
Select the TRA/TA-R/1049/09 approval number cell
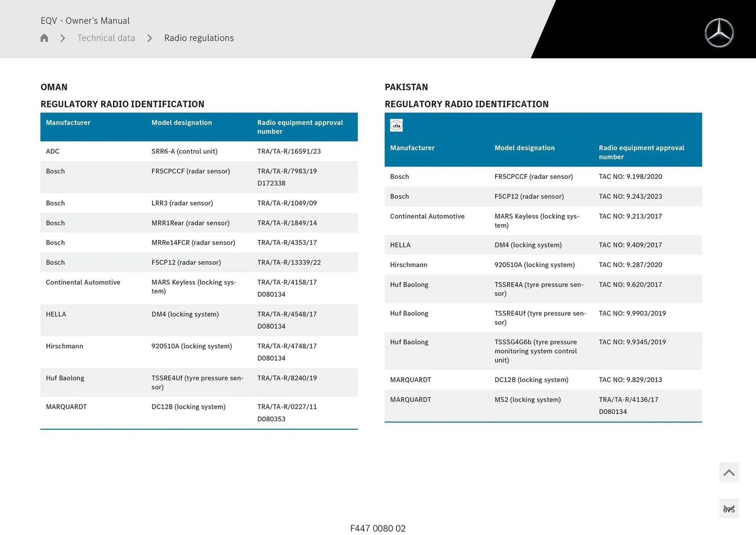[x=287, y=203]
